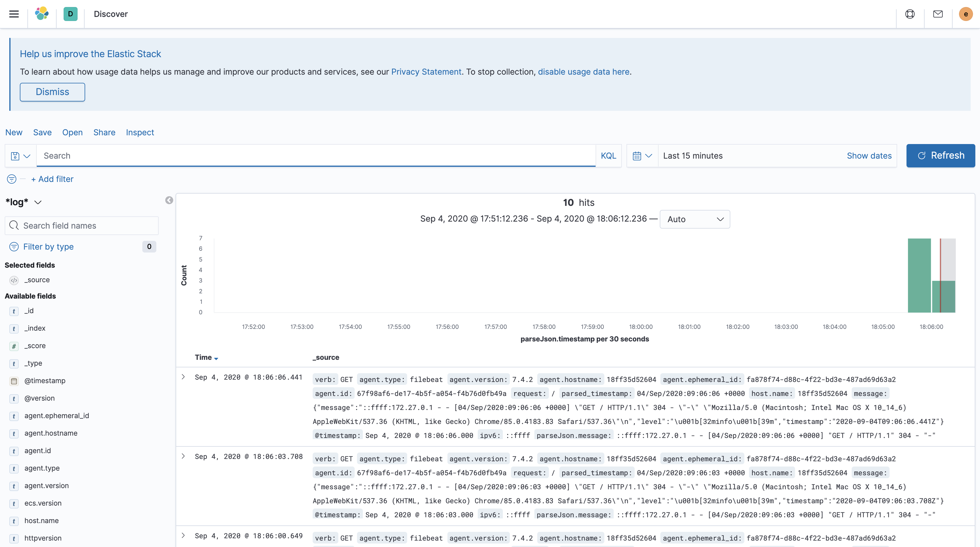Expand the 18:06:06.441 log row
980x547 pixels.
(183, 377)
